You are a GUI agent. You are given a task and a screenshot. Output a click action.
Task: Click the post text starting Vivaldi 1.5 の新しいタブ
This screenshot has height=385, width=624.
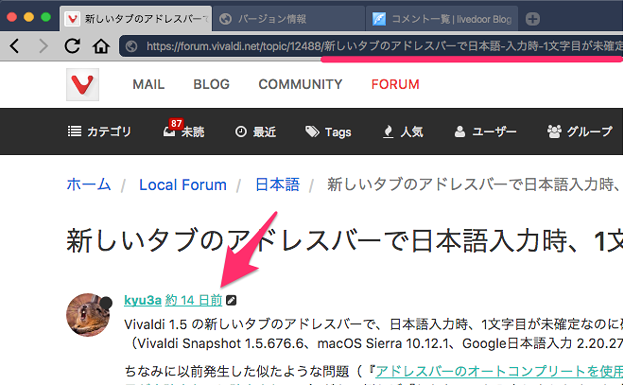[374, 324]
